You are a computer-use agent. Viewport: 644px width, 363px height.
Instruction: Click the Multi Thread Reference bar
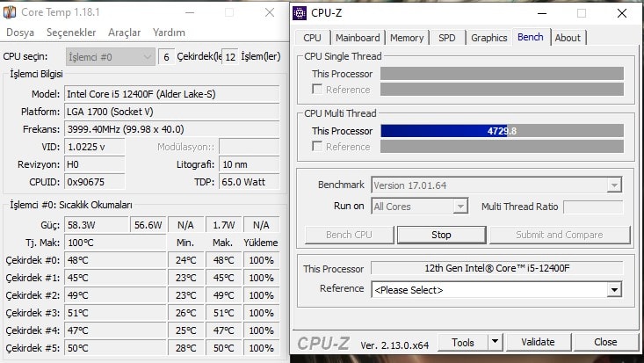502,147
